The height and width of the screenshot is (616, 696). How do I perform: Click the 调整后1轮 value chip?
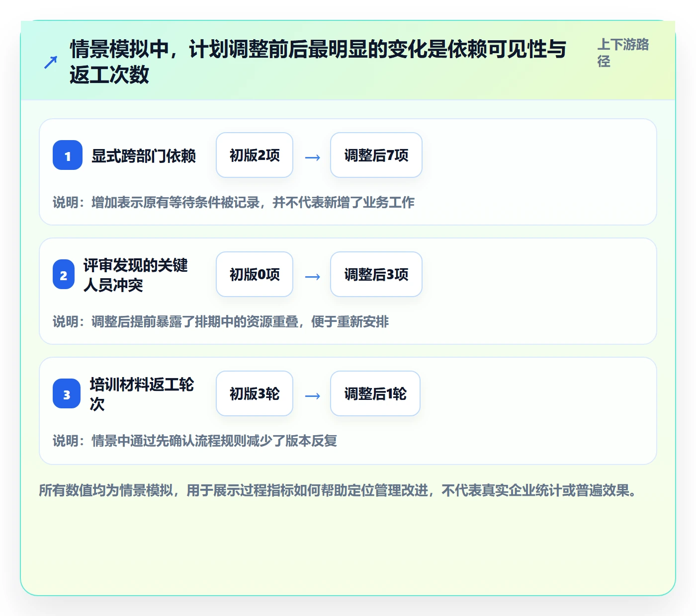coord(375,393)
